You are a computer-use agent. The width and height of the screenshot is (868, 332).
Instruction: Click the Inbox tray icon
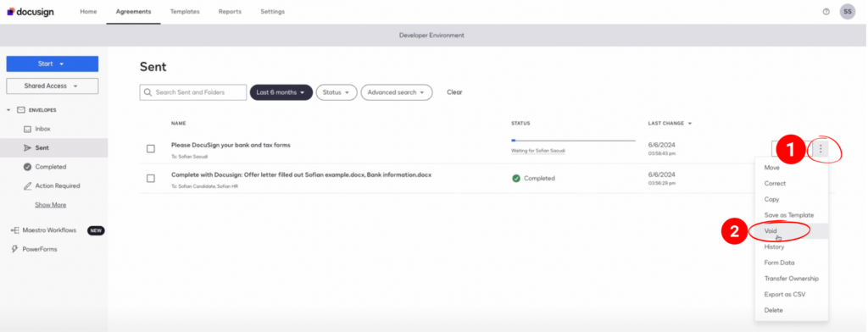pos(27,129)
